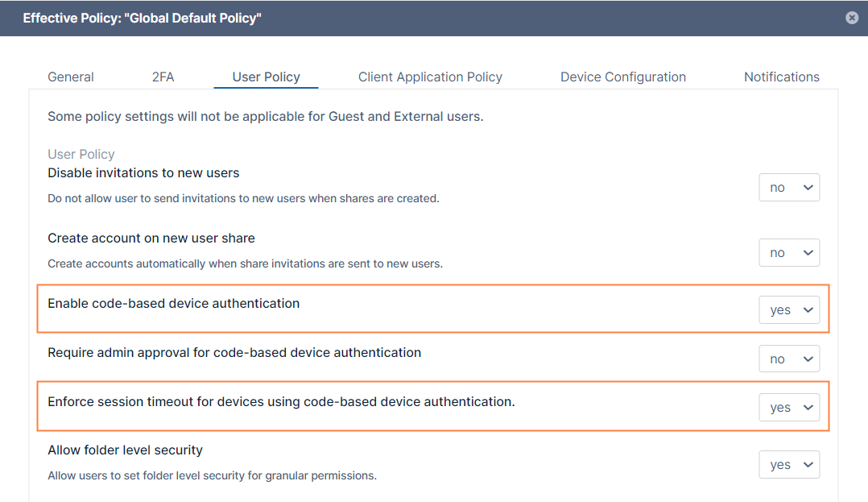
Task: Open the Device Configuration tab
Action: tap(622, 77)
